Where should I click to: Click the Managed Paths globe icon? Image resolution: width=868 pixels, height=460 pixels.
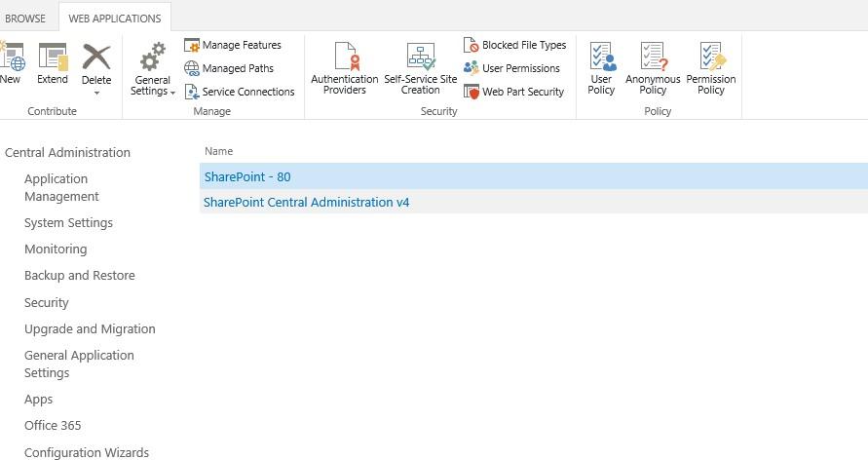(192, 68)
